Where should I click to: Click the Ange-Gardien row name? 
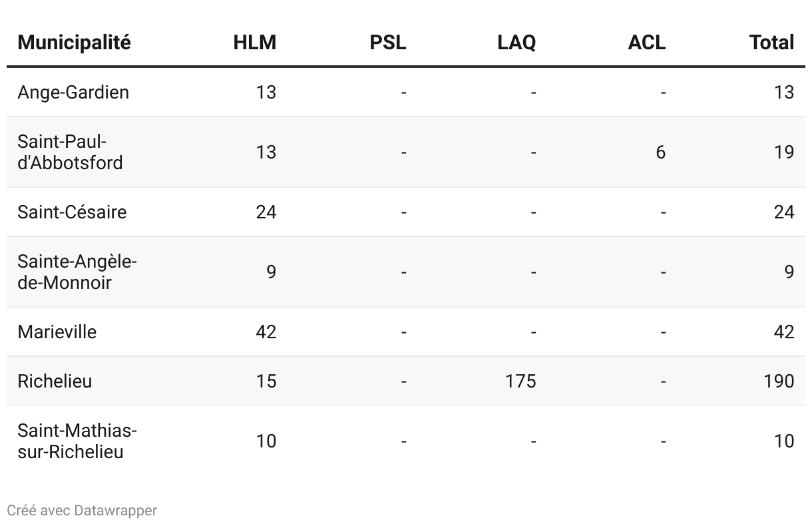tap(73, 92)
